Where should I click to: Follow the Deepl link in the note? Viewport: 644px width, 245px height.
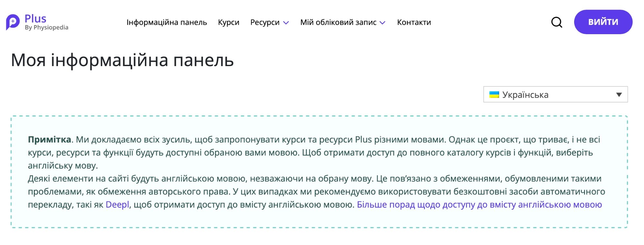click(x=117, y=205)
